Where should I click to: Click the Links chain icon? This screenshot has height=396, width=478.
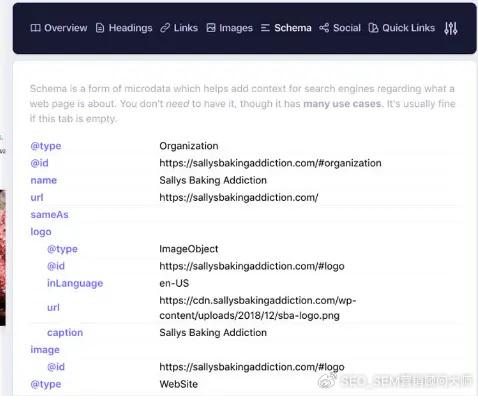tap(165, 28)
